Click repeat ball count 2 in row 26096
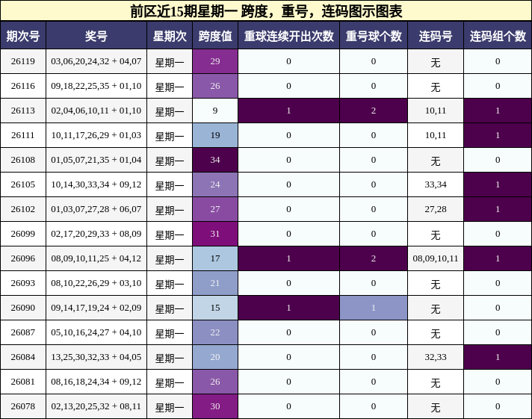The width and height of the screenshot is (532, 419). click(374, 258)
